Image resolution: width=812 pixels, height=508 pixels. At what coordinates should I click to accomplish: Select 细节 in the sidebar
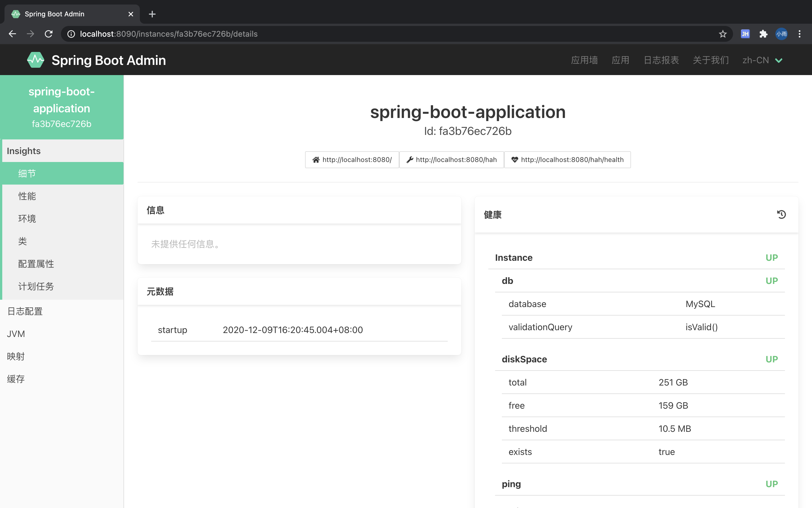pos(63,173)
